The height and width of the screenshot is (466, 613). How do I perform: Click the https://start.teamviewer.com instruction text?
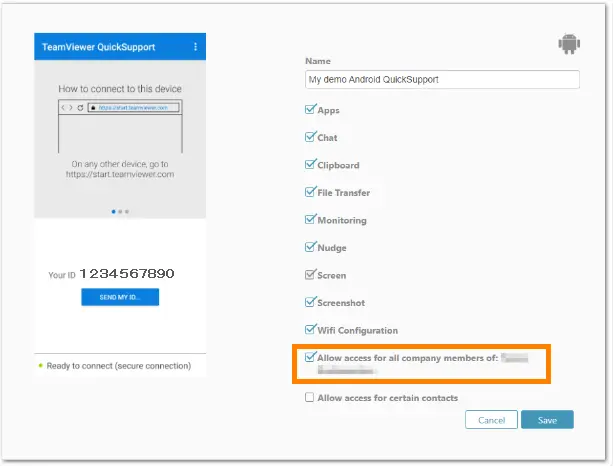[120, 174]
